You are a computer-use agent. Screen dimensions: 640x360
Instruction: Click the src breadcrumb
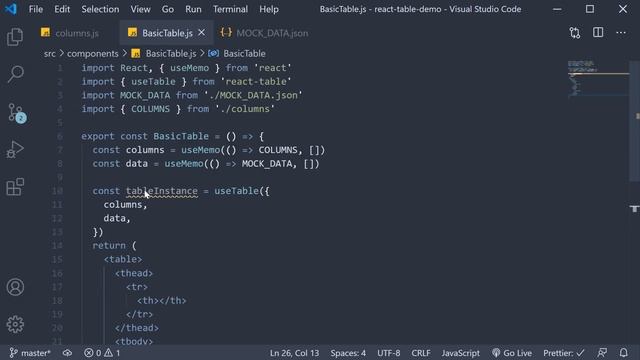point(49,53)
